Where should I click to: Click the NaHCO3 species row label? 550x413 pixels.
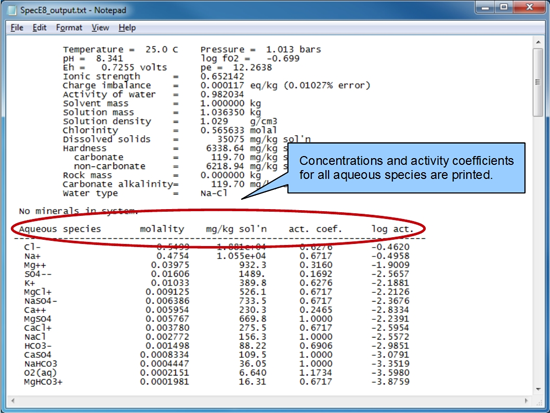[40, 364]
